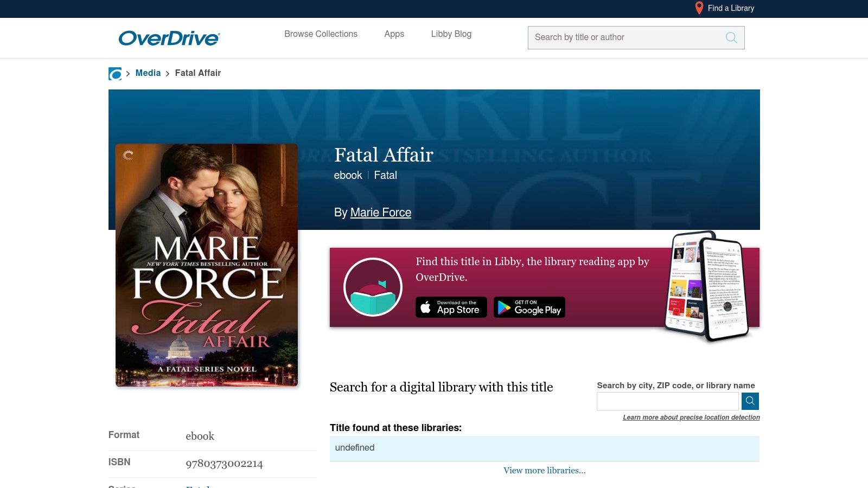Open the Apps menu item
The width and height of the screenshot is (868, 488).
394,34
